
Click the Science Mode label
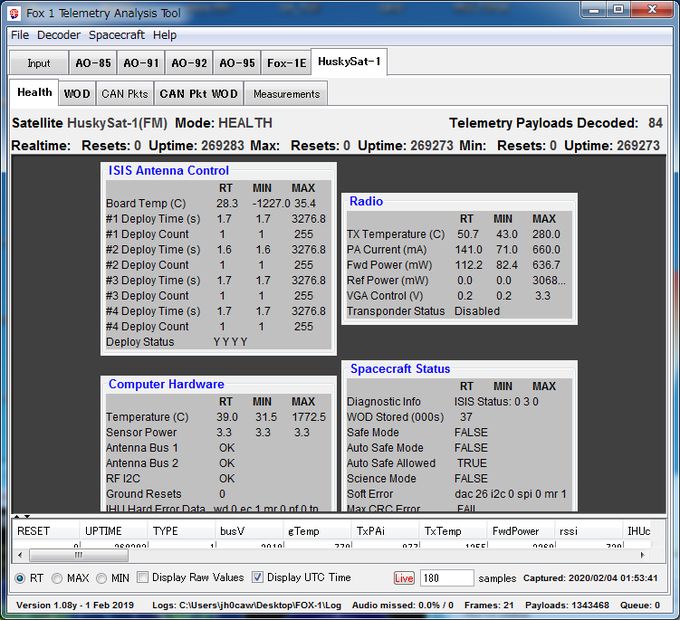click(382, 479)
